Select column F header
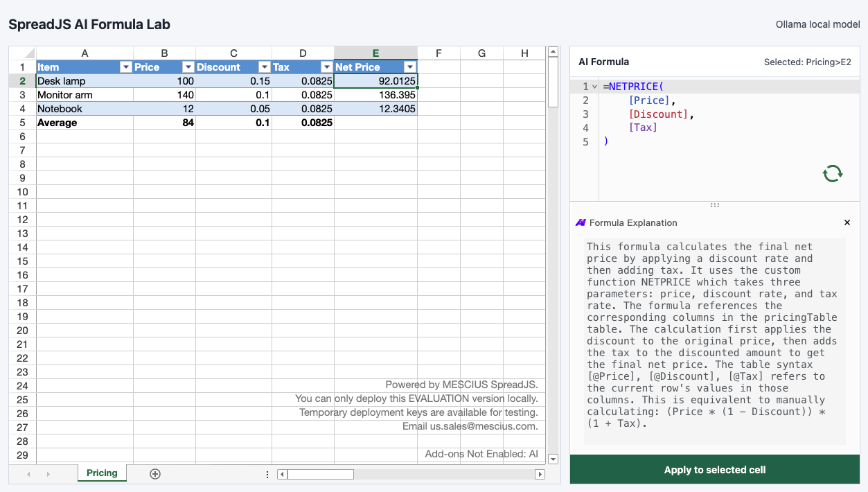The height and width of the screenshot is (492, 868). (439, 53)
